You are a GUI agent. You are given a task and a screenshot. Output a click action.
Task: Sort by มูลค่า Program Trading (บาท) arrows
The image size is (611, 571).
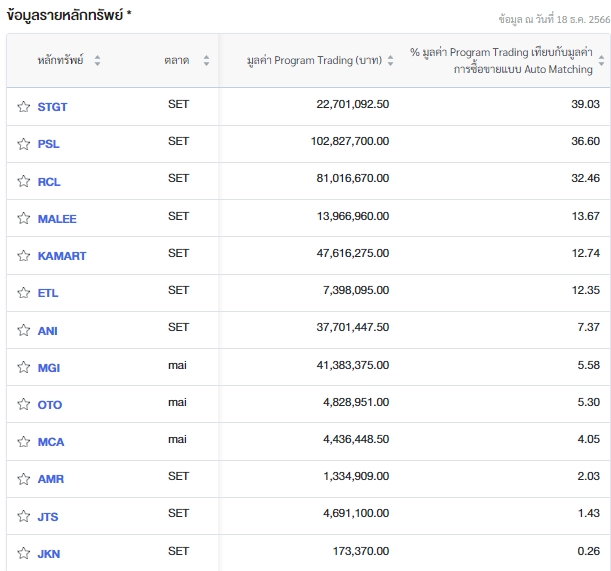coord(390,60)
